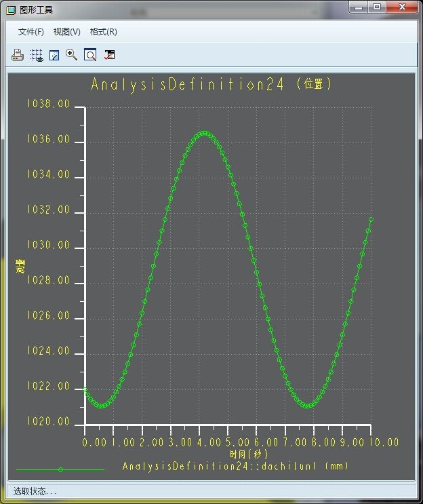Click the peak point of the green curve
Image resolution: width=423 pixels, height=504 pixels.
204,133
